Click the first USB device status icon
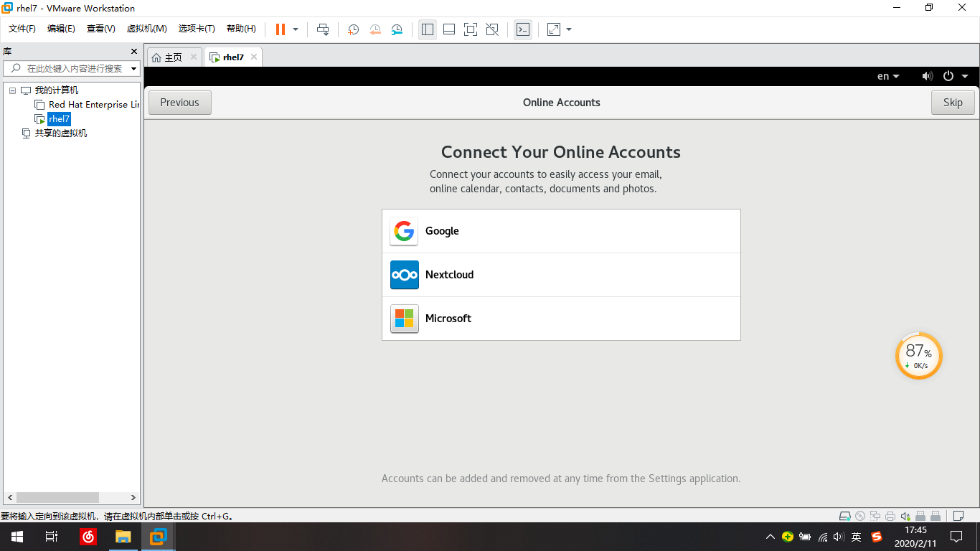Screen dimensions: 980x551 (x=920, y=516)
